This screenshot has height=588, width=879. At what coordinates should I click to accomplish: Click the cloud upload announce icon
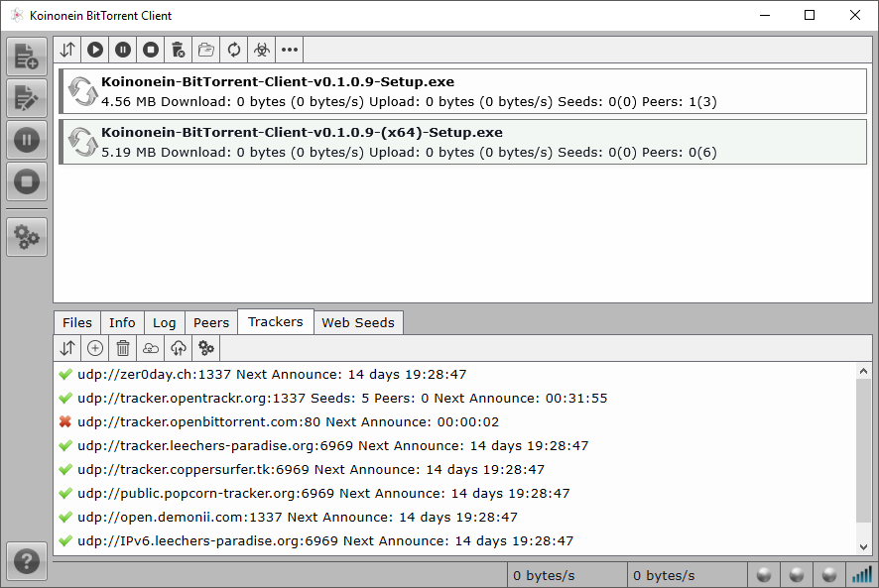(179, 348)
